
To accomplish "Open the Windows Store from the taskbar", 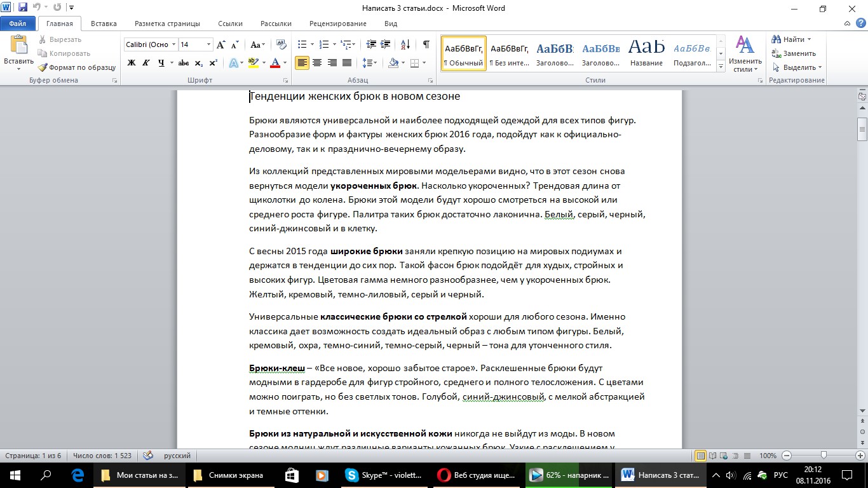I will coord(292,475).
